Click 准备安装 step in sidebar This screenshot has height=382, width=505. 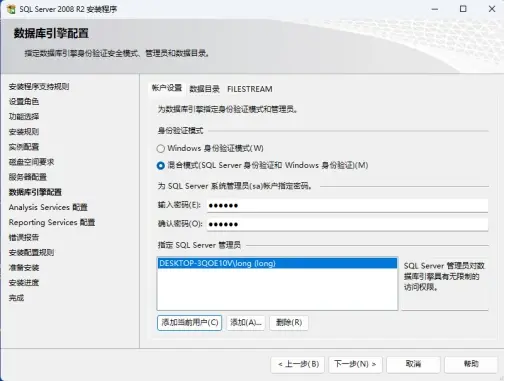[x=24, y=268]
